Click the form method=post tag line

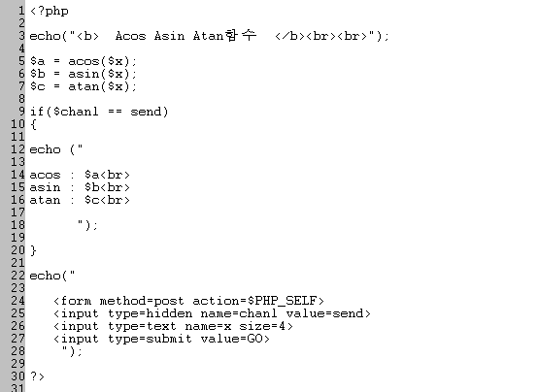pos(188,301)
